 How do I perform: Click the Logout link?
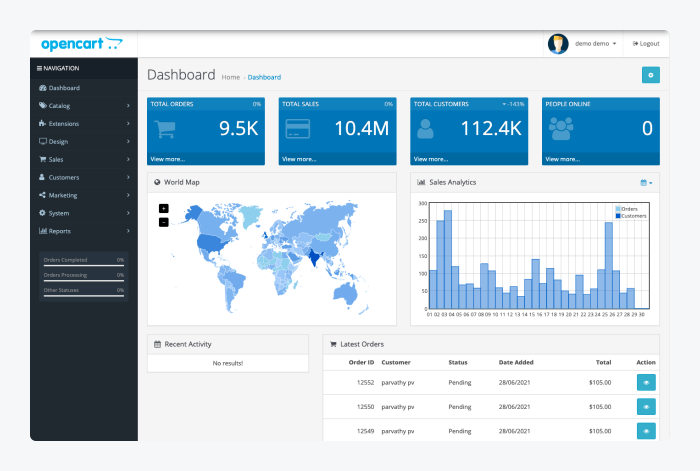[646, 44]
